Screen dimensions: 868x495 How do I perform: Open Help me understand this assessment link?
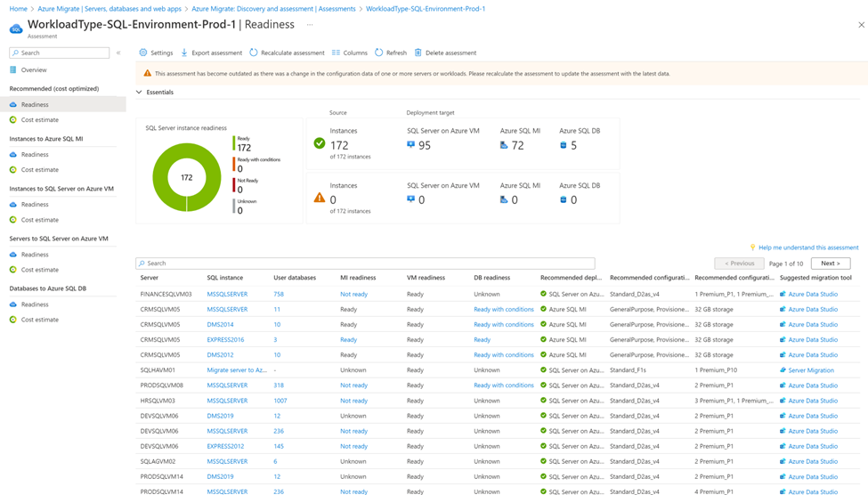coord(808,247)
